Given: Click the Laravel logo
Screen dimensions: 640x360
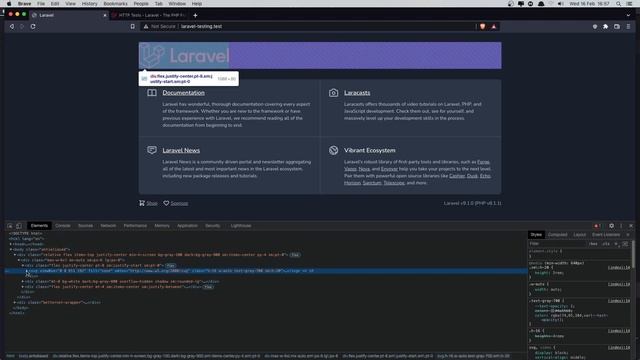Looking at the screenshot, I should 184,56.
